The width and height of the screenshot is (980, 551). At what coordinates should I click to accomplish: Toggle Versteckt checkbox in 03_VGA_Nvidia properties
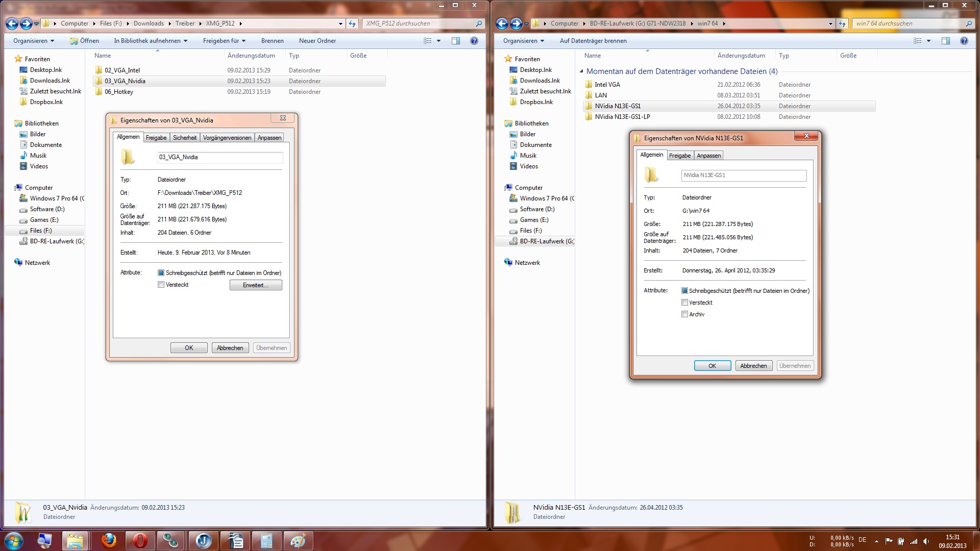click(161, 285)
